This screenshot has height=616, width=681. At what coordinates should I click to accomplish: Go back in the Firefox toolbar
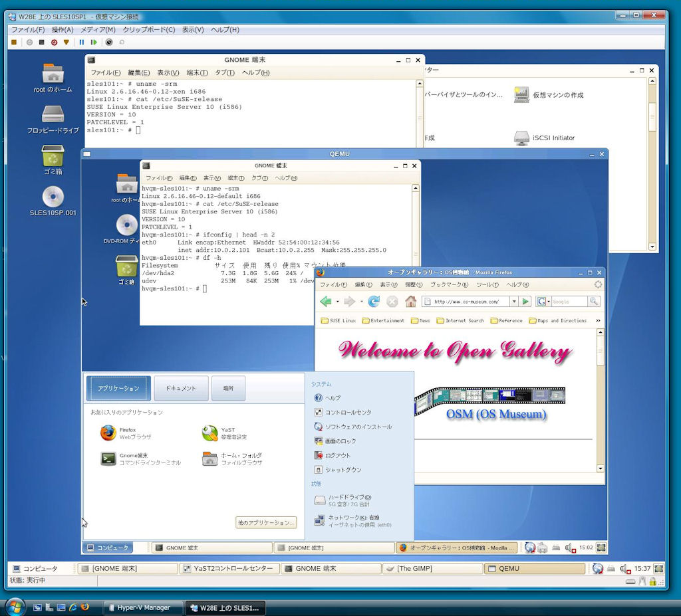(x=326, y=301)
